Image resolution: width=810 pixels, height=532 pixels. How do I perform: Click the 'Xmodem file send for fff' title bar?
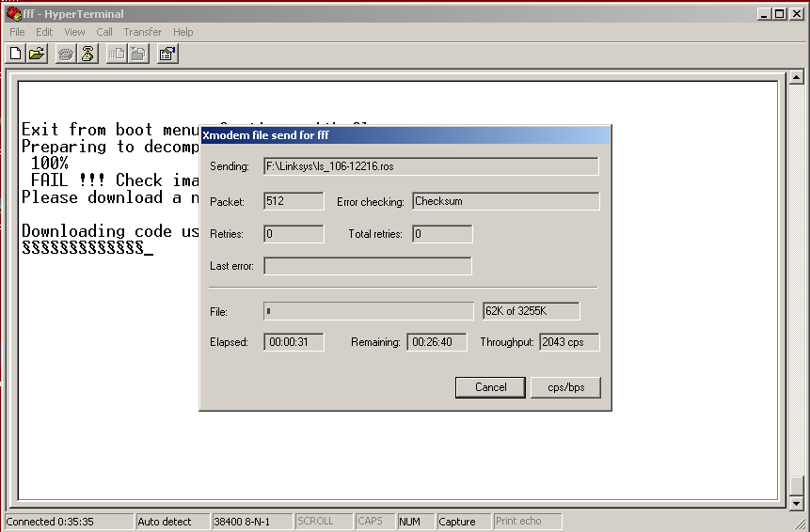point(405,135)
